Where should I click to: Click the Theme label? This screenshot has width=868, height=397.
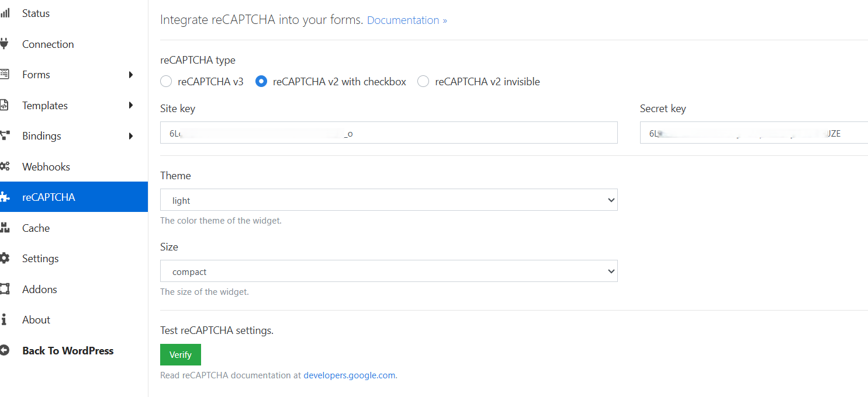pyautogui.click(x=175, y=176)
